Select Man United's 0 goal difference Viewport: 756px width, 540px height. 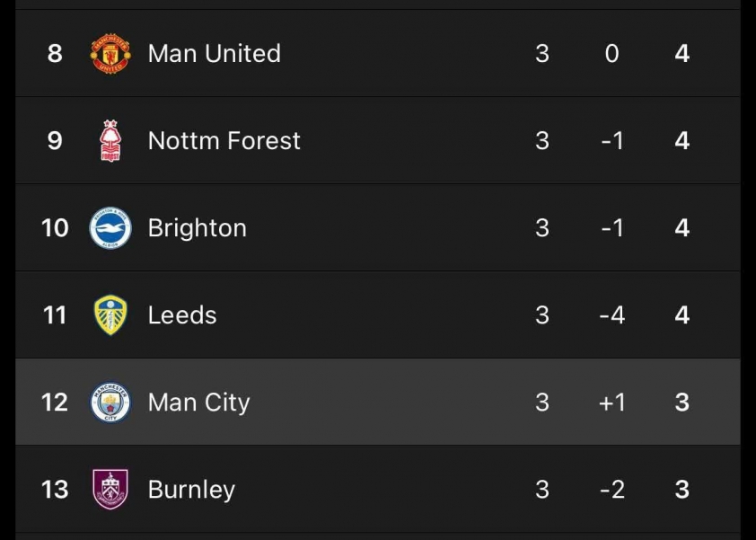[611, 54]
